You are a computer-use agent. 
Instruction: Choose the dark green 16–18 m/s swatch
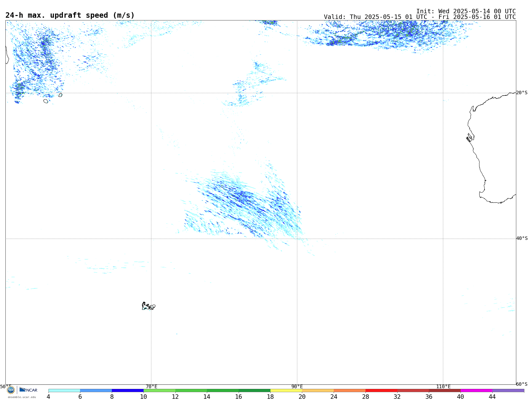[x=254, y=391]
